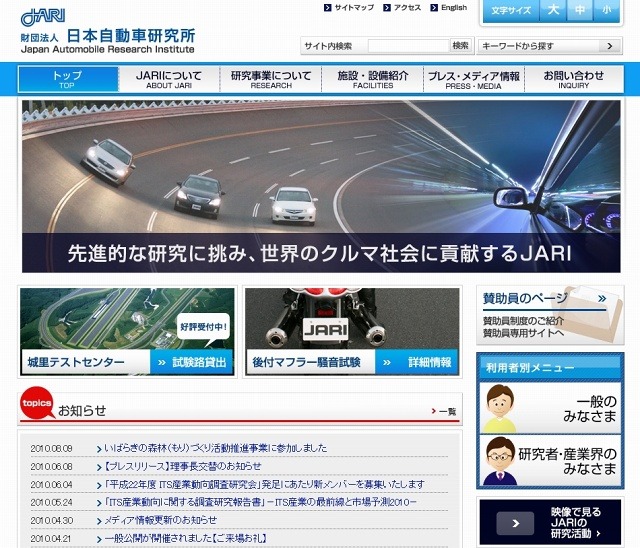Open the 賛助員のページ banner
This screenshot has height=548, width=640.
[x=550, y=315]
